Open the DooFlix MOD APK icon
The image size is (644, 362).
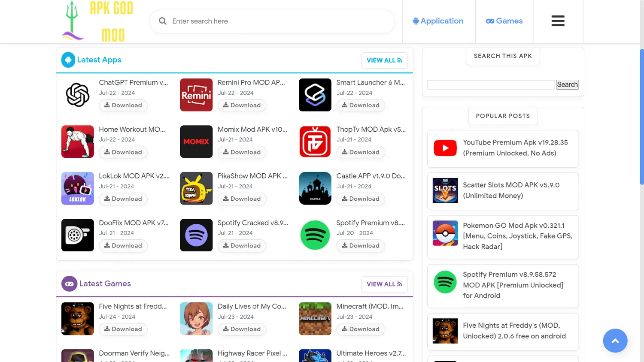(78, 235)
